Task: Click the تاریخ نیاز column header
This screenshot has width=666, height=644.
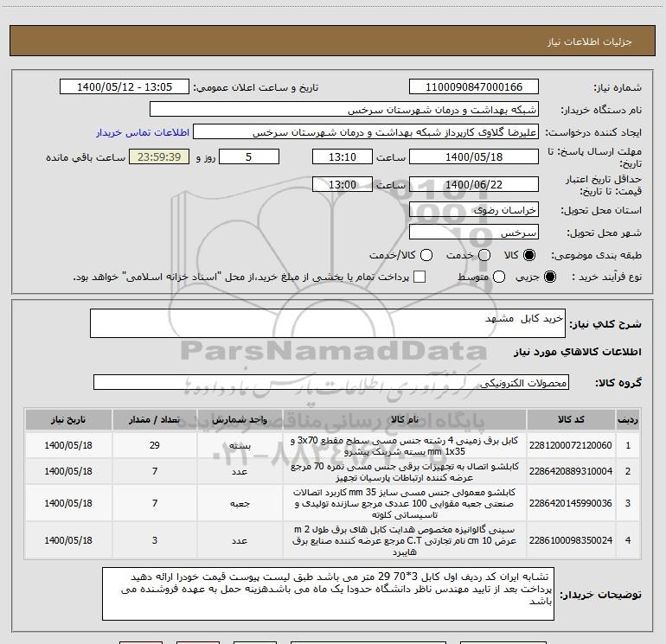Action: [x=68, y=420]
